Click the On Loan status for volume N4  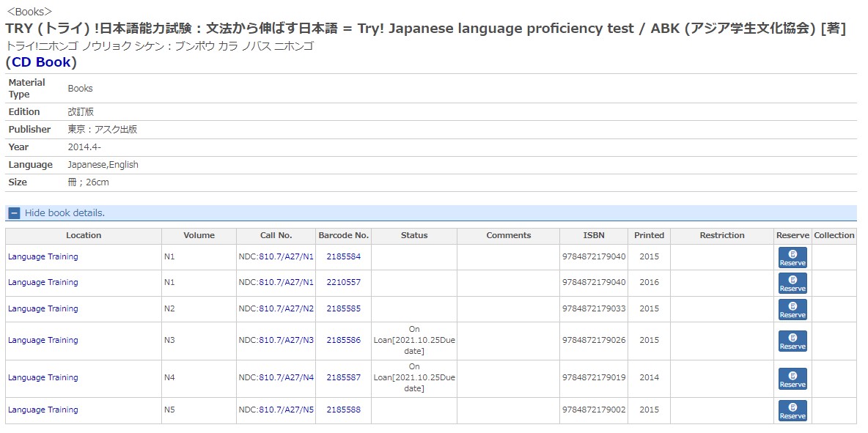[x=414, y=378]
